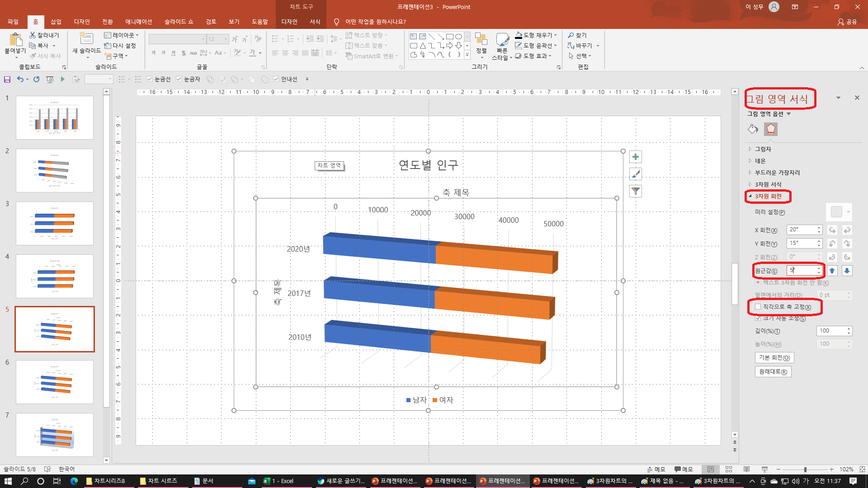Uncheck the 눈금선 gridlines checkbox
The height and width of the screenshot is (488, 868).
point(150,80)
